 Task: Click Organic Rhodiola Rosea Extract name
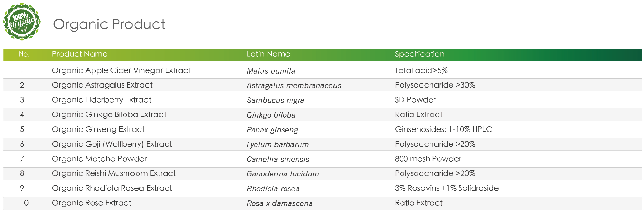coord(112,188)
